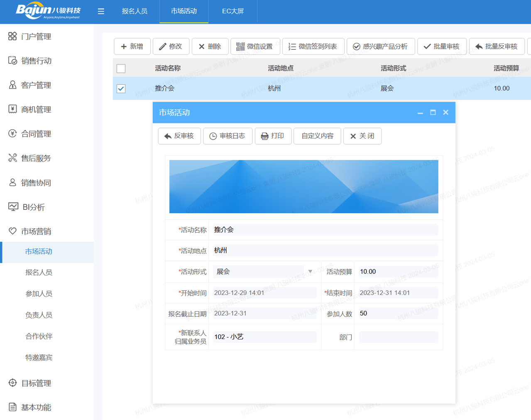Uncheck the 推介会 row checkbox
The image size is (531, 420).
[x=121, y=88]
